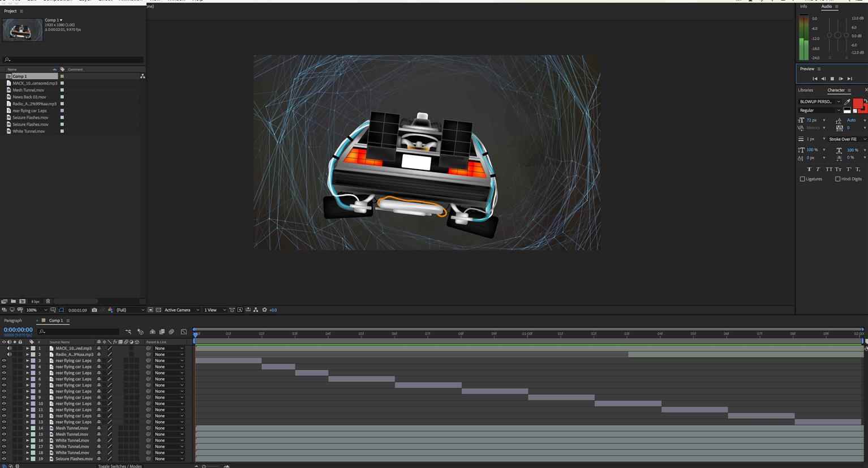Screen dimensions: 868x468
Task: Click the 8 bpc color depth button
Action: coord(36,301)
